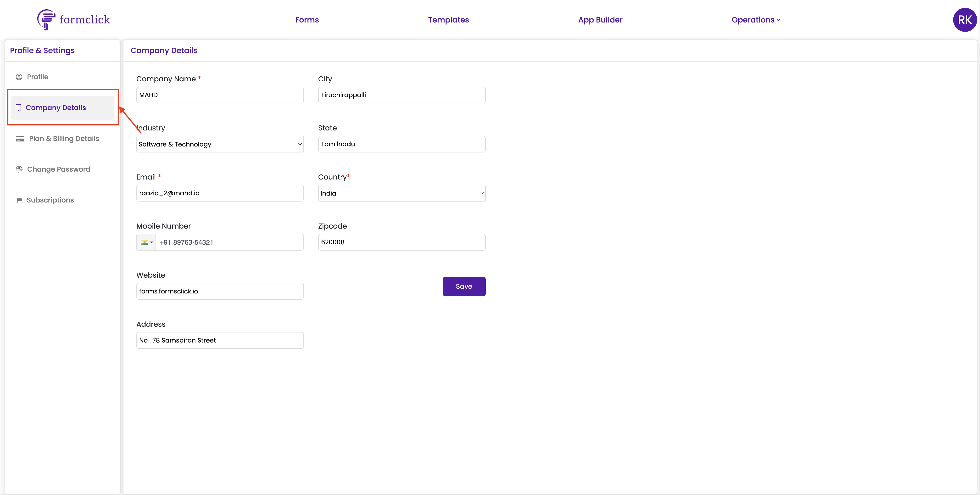The image size is (980, 495).
Task: Focus the Mobile Number input
Action: pyautogui.click(x=229, y=242)
